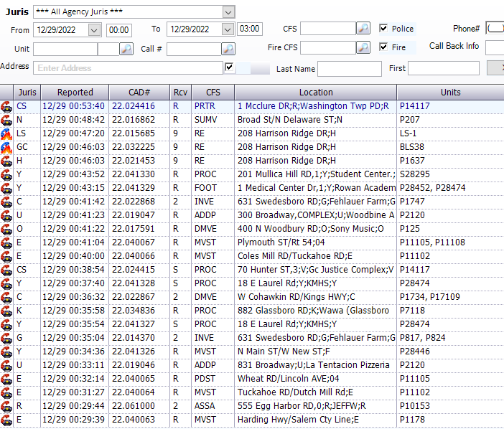Screen dimensions: 504x429
Task: Click phone icon for call 22.021453
Action: click(x=6, y=161)
